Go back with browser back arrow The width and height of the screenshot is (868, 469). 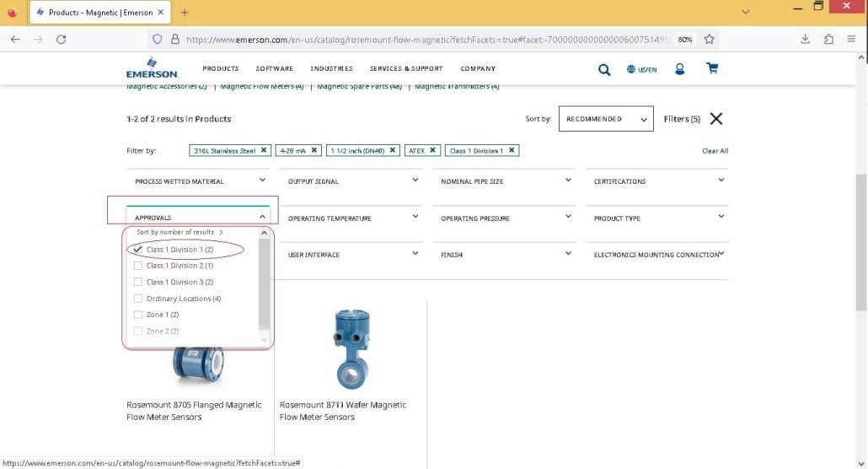coord(15,40)
